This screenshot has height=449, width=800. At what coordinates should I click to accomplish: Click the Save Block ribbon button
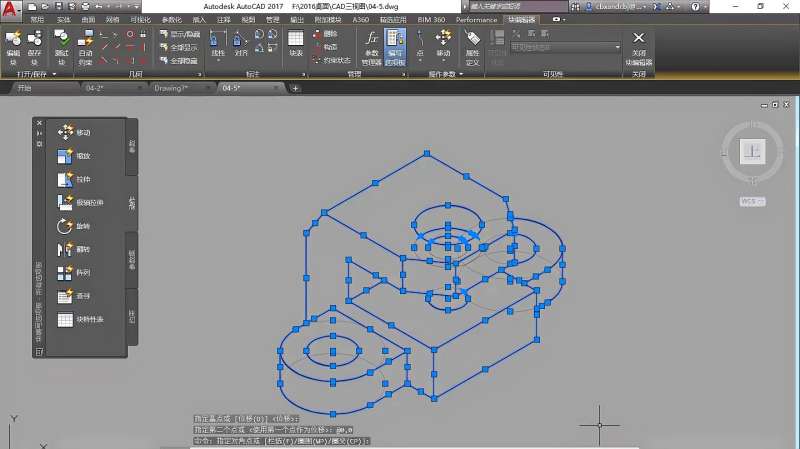pos(34,47)
